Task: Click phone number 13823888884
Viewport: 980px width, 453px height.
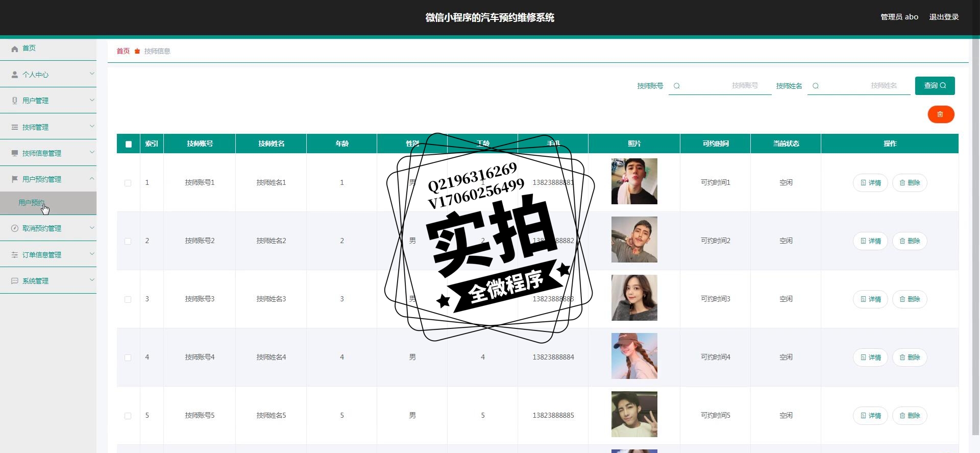Action: [553, 357]
